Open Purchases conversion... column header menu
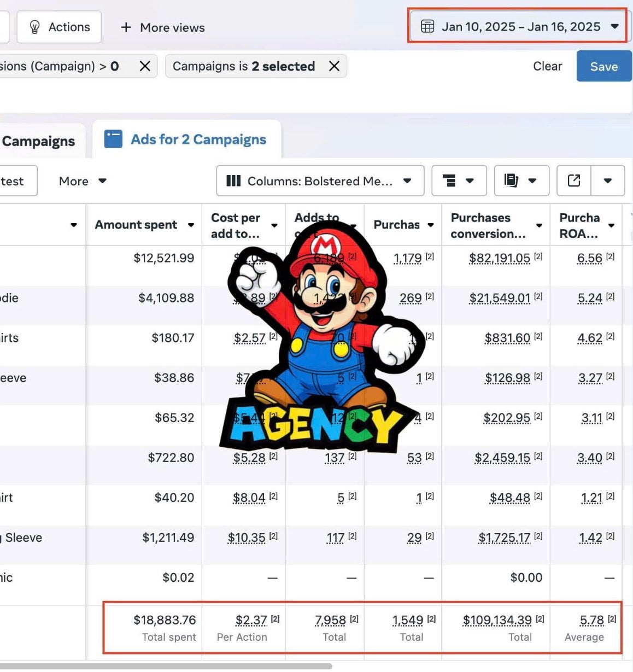 [539, 225]
